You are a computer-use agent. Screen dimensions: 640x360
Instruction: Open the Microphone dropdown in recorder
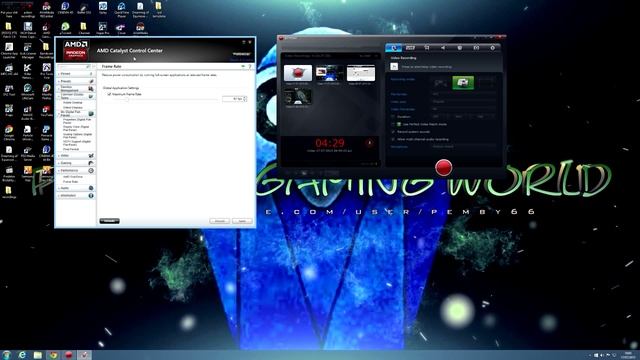pyautogui.click(x=464, y=147)
